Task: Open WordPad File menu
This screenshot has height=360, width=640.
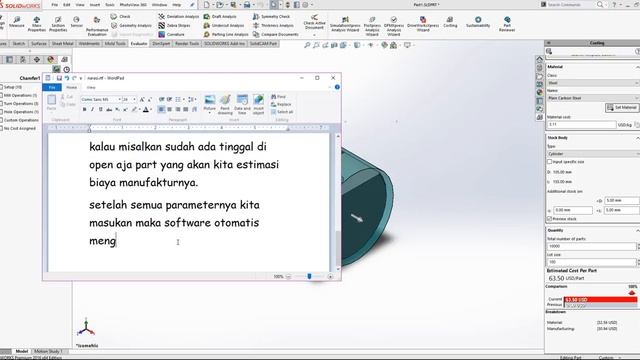Action: (x=52, y=87)
